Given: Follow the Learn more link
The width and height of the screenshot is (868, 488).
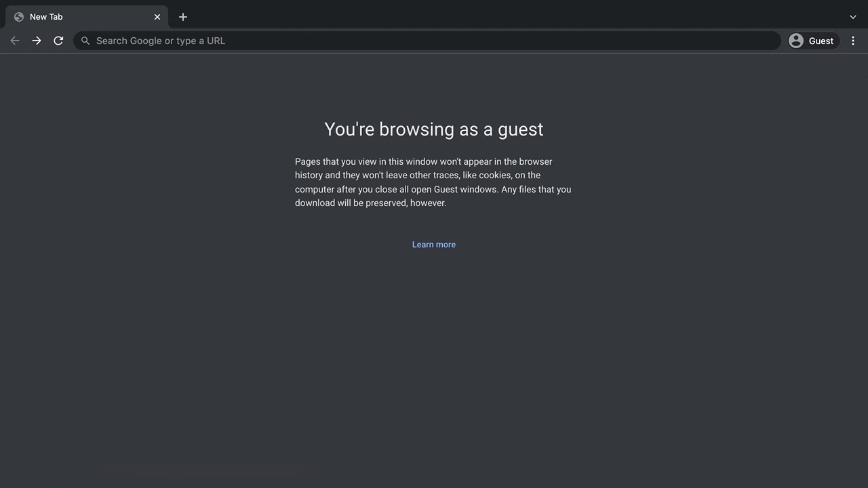Looking at the screenshot, I should click(x=434, y=245).
